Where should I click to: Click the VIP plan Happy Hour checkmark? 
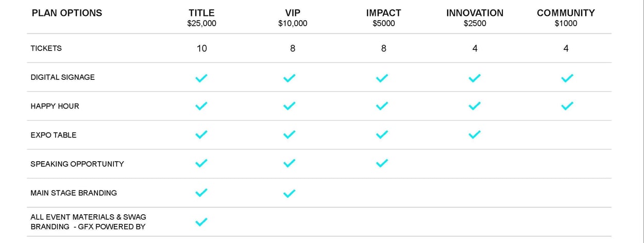coord(290,106)
